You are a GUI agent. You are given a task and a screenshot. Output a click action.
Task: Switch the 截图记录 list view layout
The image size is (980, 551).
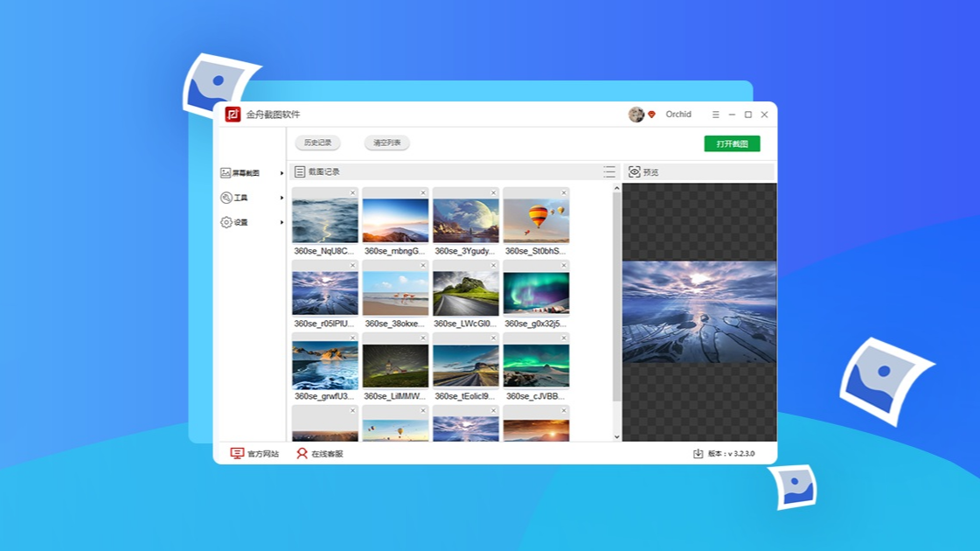(x=609, y=171)
